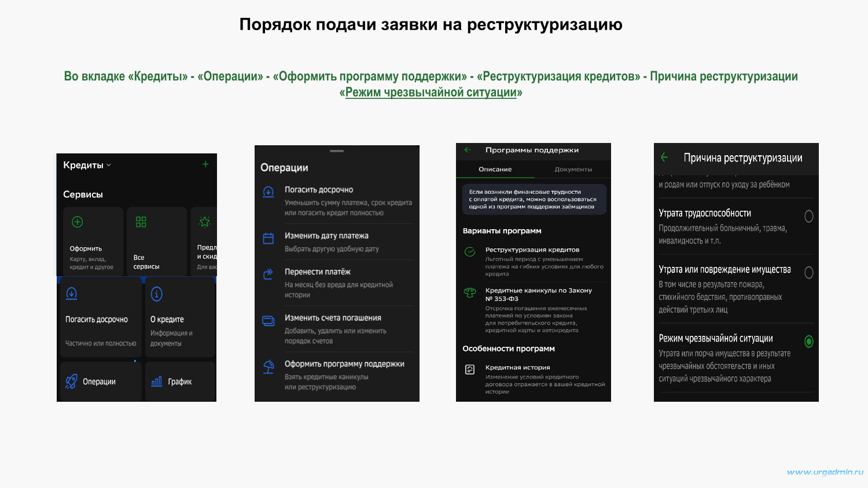868x488 pixels.
Task: Click the Варианты программ heading
Action: [x=502, y=230]
